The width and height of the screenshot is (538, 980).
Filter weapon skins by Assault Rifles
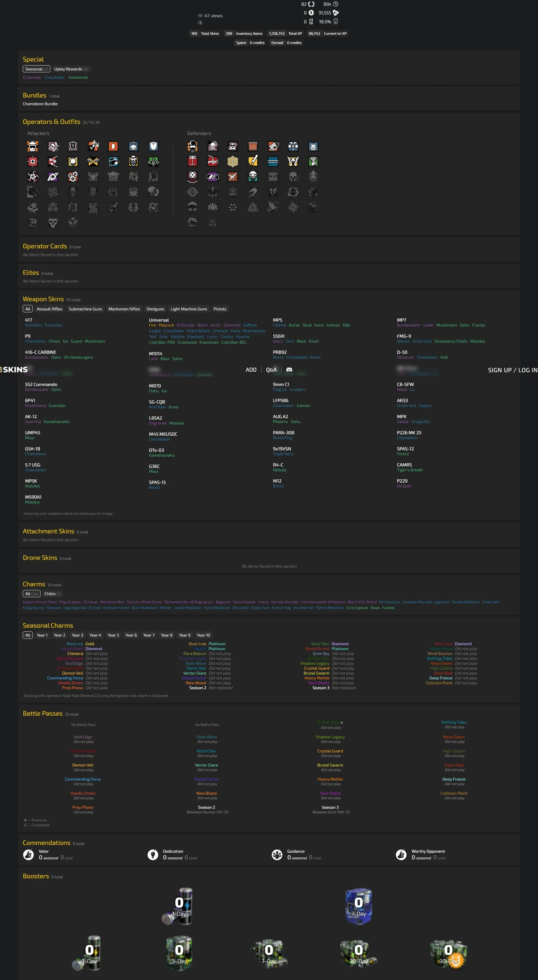49,309
